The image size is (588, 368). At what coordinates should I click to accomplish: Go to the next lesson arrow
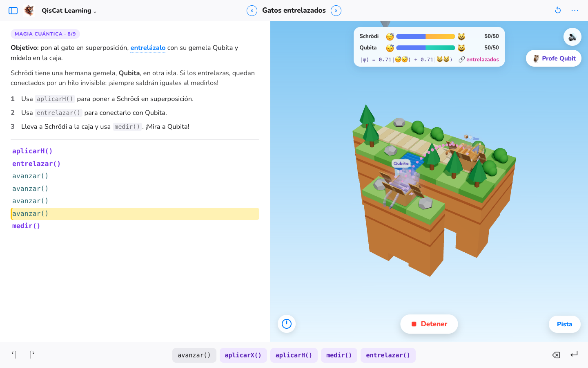[x=336, y=11]
